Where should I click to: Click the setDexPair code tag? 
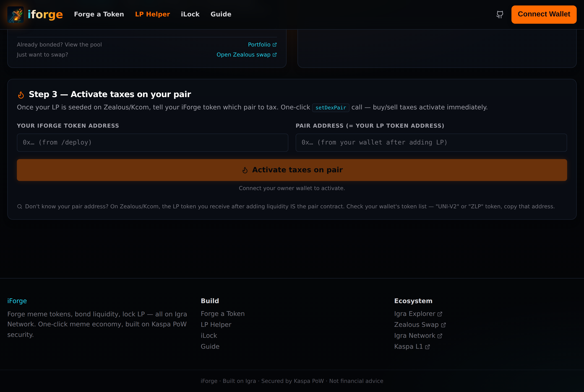point(331,108)
